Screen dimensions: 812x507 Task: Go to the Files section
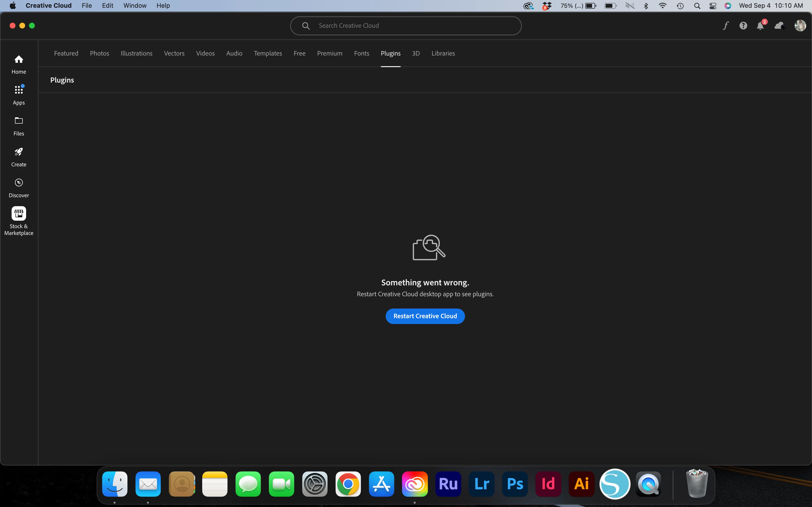[19, 126]
